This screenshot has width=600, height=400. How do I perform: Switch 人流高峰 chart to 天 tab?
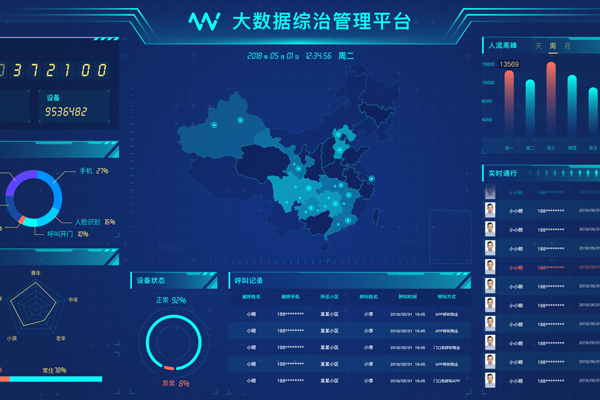pyautogui.click(x=539, y=46)
